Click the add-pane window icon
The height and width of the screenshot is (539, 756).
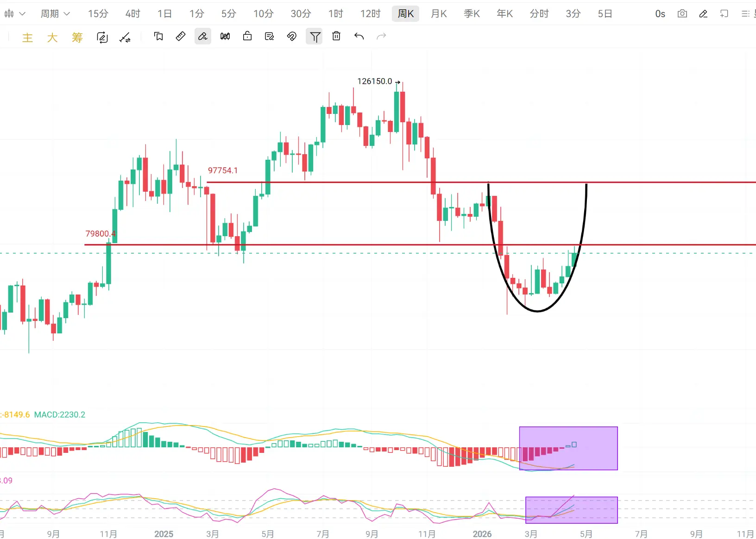(724, 14)
